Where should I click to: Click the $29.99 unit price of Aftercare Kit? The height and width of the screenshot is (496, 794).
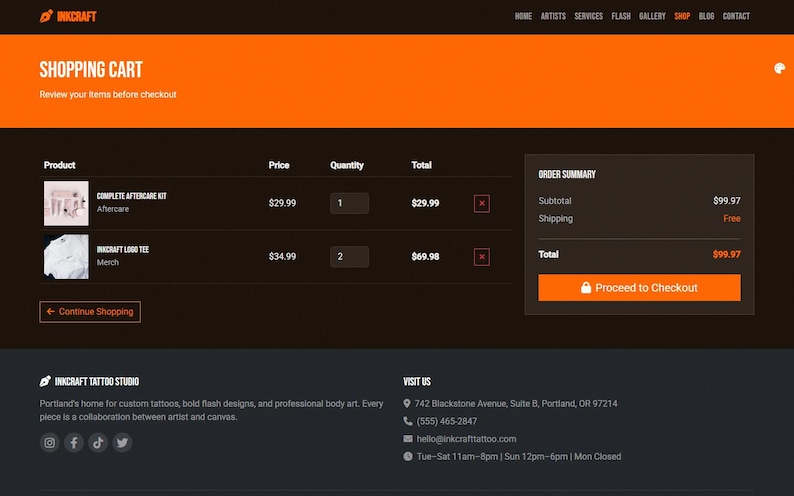click(282, 203)
